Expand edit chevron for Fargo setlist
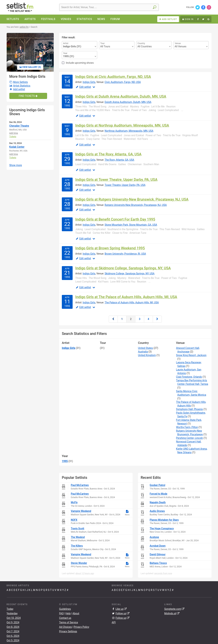This screenshot has width=218, height=644. coord(94,87)
